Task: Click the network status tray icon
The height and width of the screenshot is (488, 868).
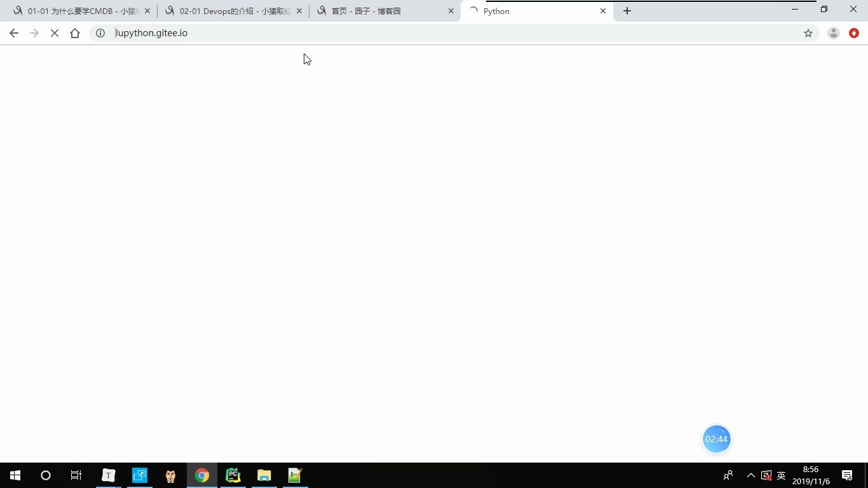Action: click(x=766, y=475)
